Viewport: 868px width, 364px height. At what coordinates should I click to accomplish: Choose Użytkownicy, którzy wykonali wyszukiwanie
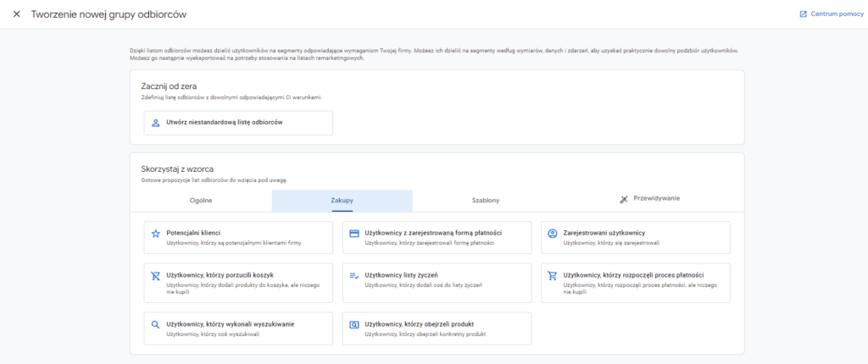pos(238,328)
